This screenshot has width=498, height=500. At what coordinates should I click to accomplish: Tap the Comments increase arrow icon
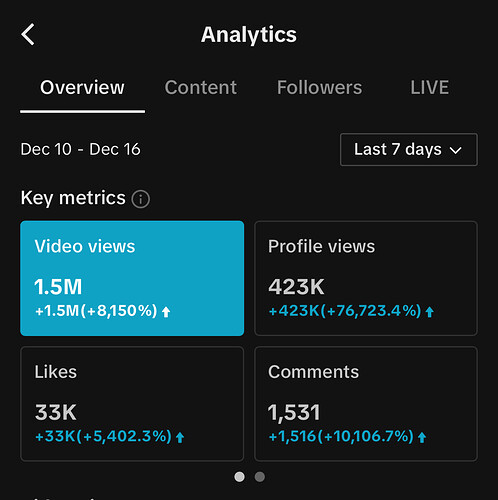point(422,438)
